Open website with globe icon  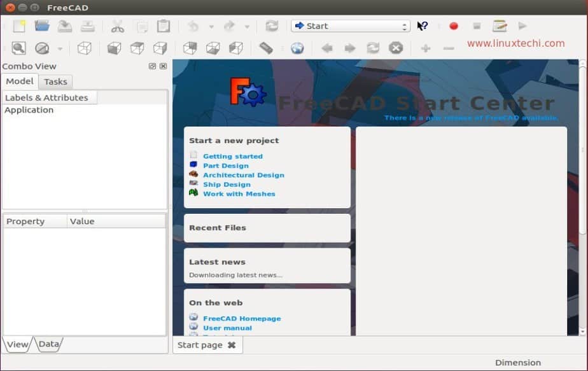[297, 48]
